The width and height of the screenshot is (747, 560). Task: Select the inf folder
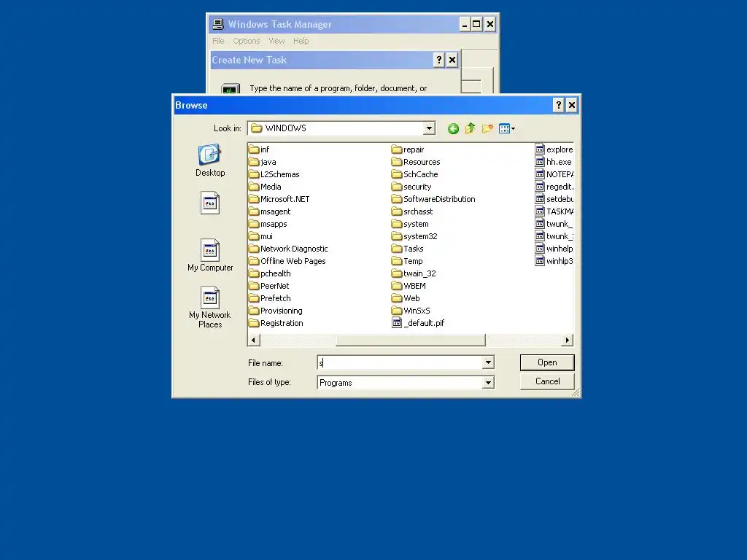tap(259, 149)
